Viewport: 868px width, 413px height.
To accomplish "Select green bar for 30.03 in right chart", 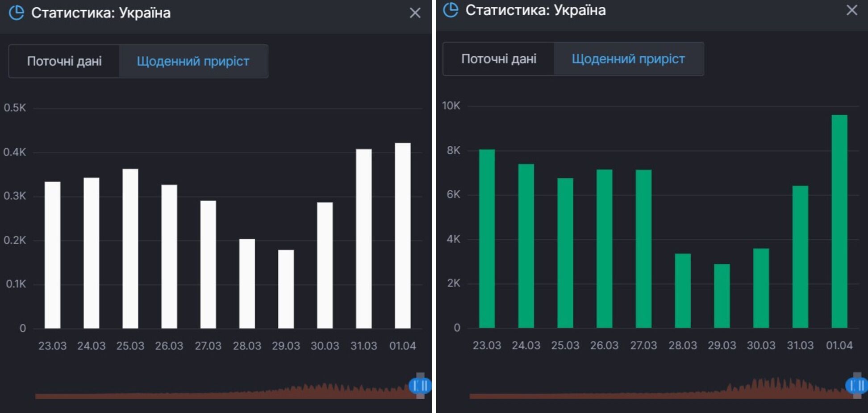I will [x=761, y=288].
